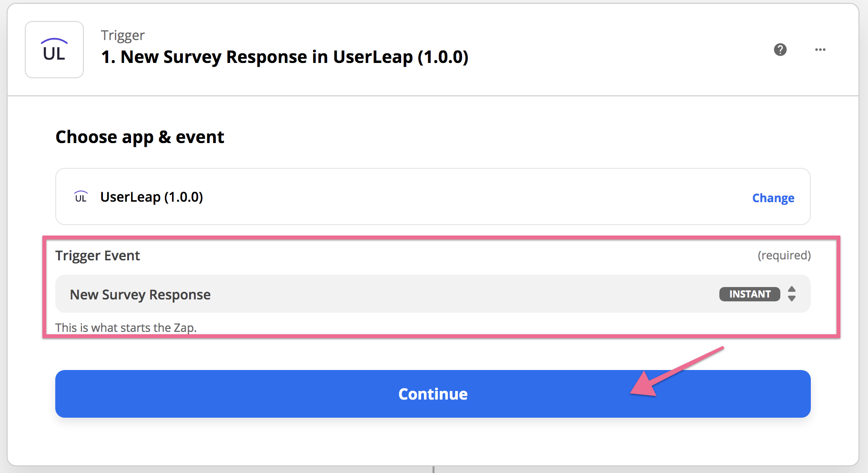Open the help question mark icon
Viewport: 868px width, 473px height.
coord(780,50)
